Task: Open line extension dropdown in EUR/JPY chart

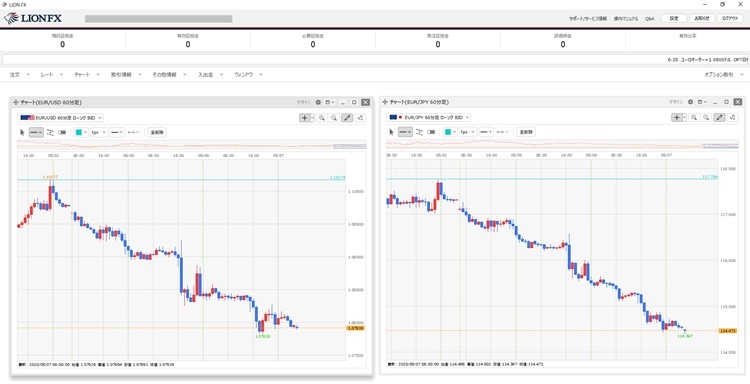Action: click(x=503, y=132)
